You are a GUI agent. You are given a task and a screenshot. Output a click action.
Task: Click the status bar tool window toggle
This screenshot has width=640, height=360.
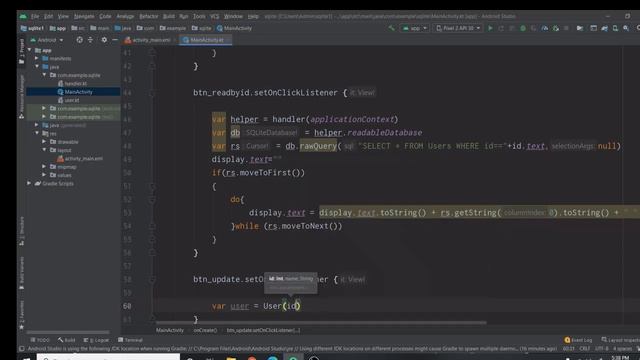pos(22,349)
